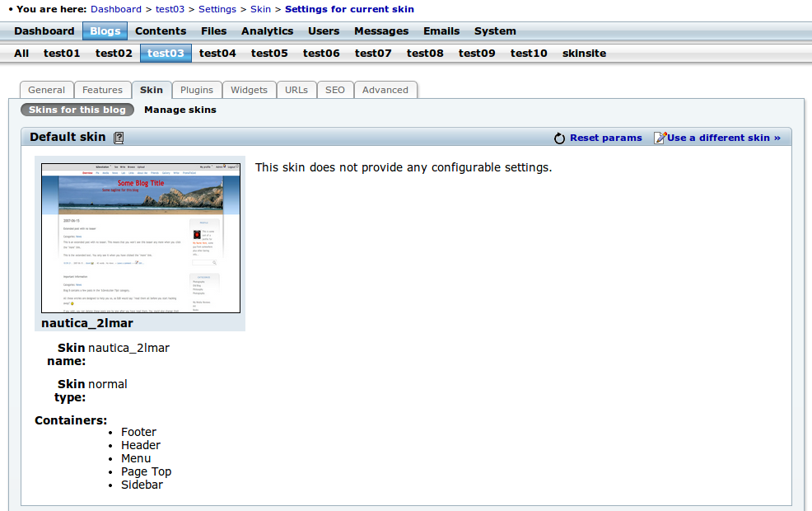Image resolution: width=812 pixels, height=511 pixels.
Task: Open the System menu
Action: click(495, 31)
